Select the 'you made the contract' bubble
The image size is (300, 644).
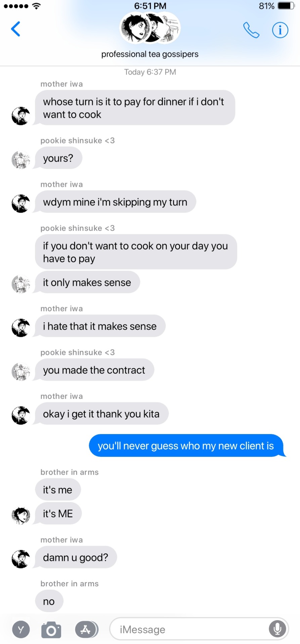click(94, 370)
